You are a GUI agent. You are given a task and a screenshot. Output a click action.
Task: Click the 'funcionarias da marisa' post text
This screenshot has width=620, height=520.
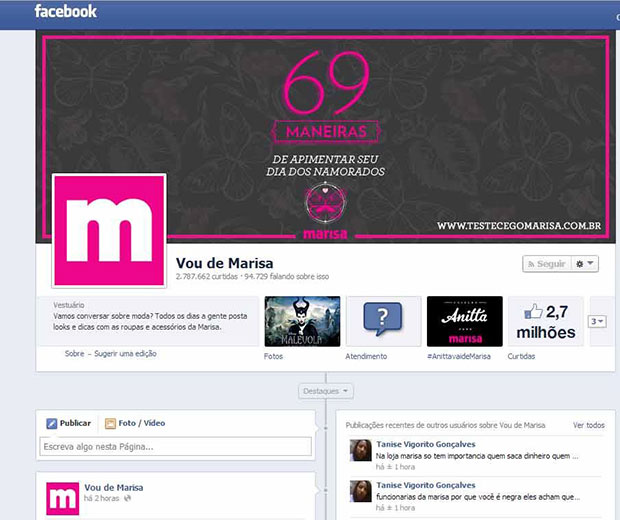478,497
